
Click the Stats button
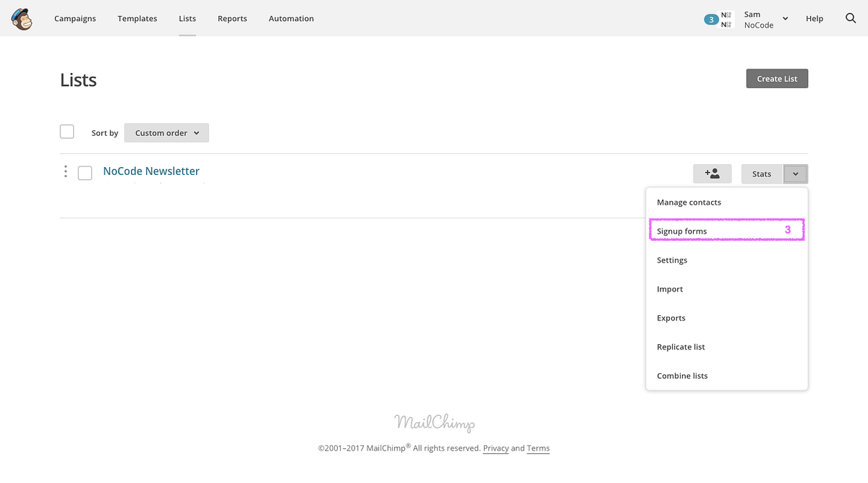762,174
